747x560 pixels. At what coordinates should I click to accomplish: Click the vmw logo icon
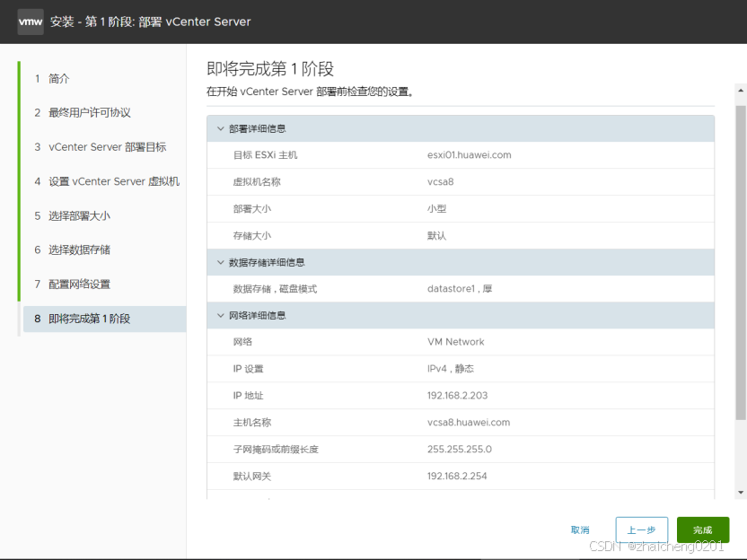pyautogui.click(x=31, y=22)
